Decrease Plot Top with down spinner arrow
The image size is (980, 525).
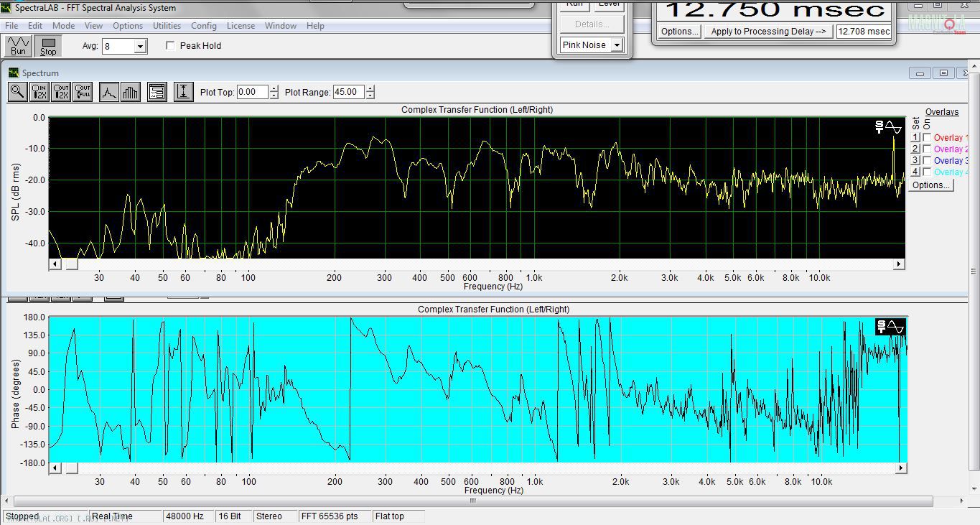coord(274,96)
